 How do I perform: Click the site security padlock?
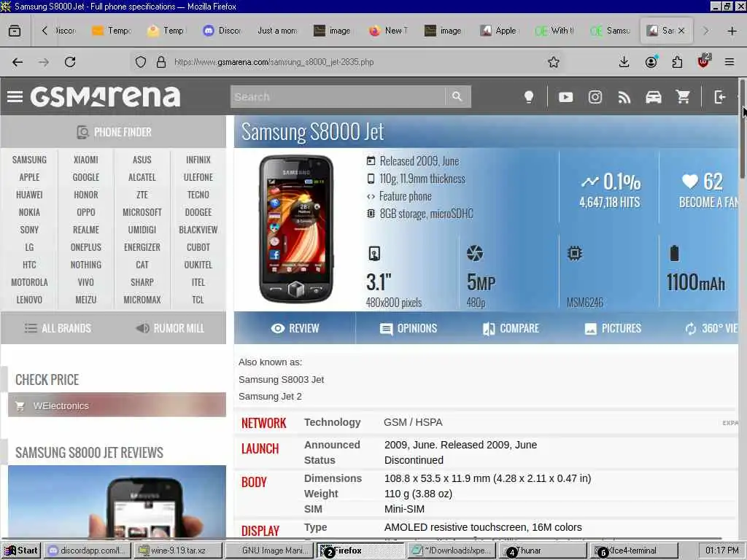tap(161, 62)
